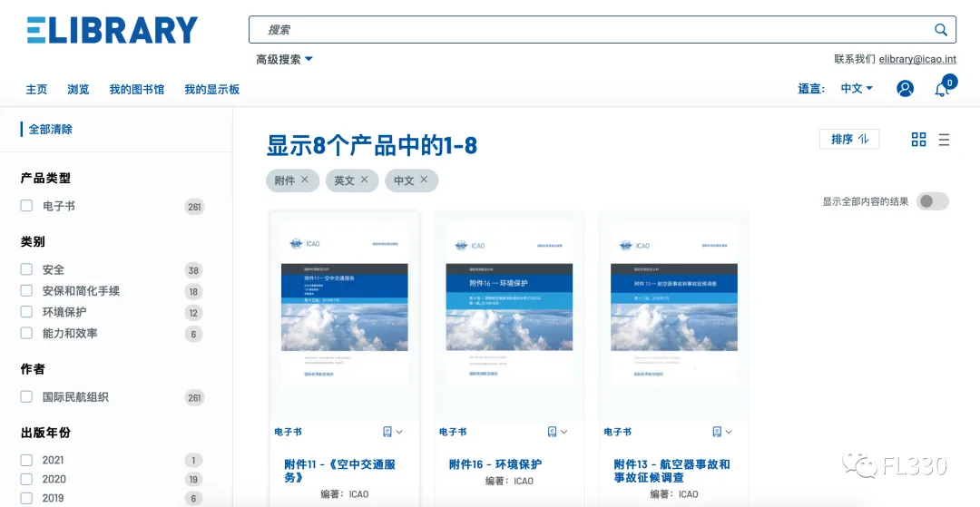Click 附件16 book cover thumbnail

(509, 306)
